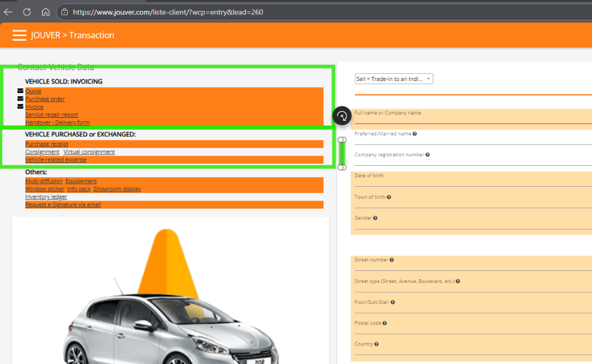This screenshot has height=364, width=592.
Task: Open the Virtual consignment link
Action: click(89, 151)
